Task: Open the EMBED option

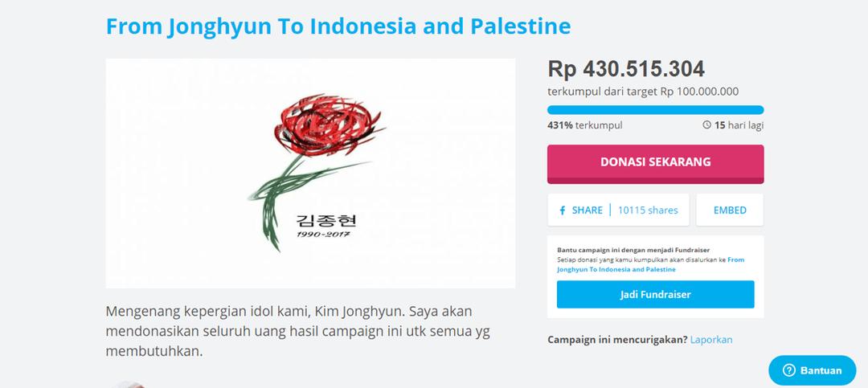Action: [730, 210]
